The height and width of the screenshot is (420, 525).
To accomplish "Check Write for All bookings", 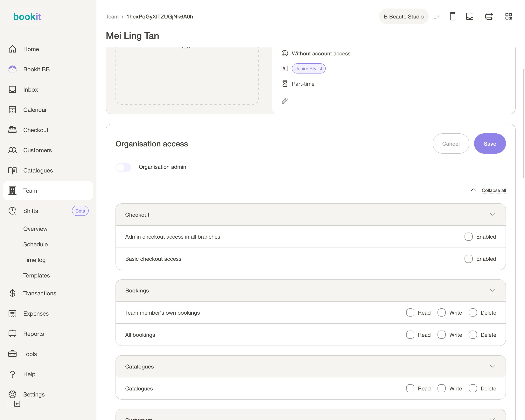I will tap(441, 335).
